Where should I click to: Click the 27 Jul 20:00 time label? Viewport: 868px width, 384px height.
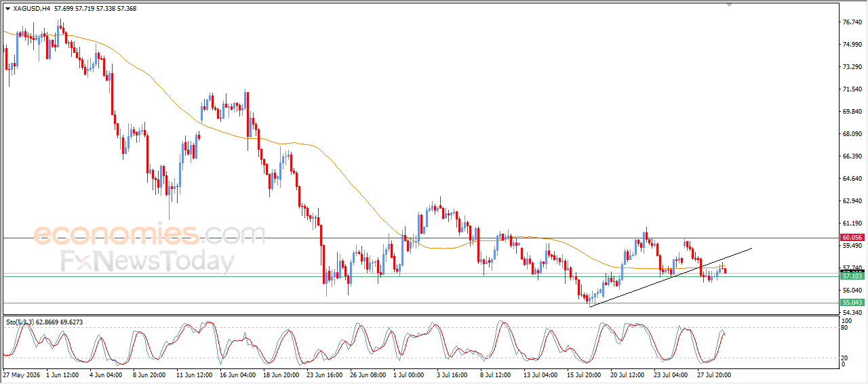(x=715, y=375)
